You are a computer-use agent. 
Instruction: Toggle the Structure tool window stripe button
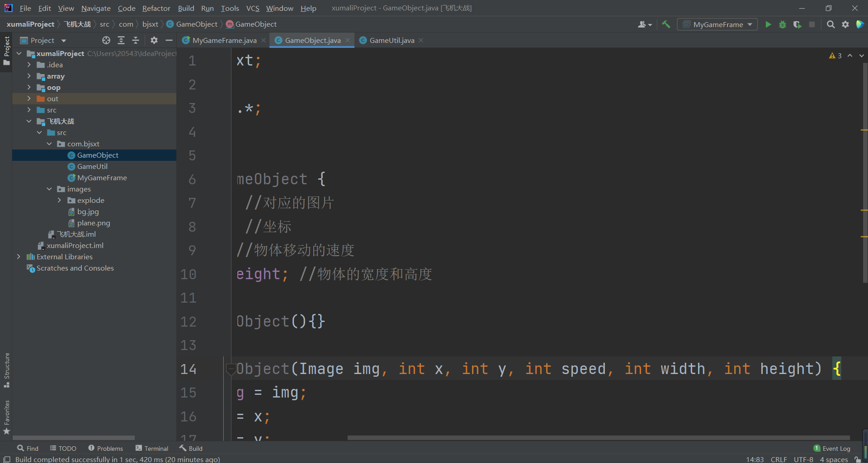click(x=6, y=370)
